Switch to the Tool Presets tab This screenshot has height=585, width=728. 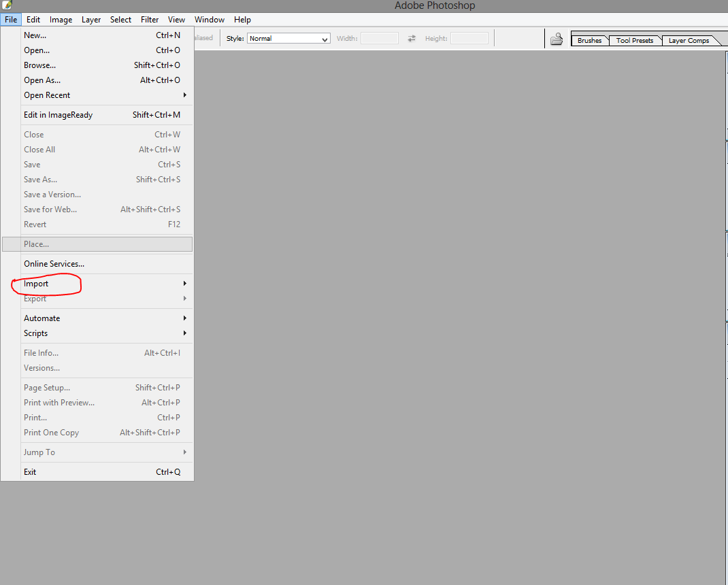[634, 40]
